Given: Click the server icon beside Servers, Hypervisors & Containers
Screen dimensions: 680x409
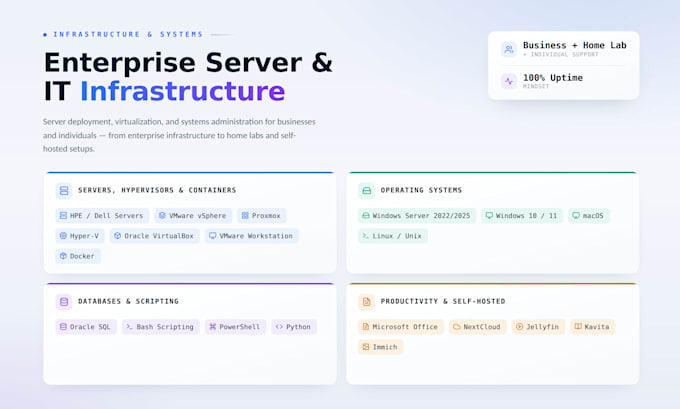Looking at the screenshot, I should 64,190.
